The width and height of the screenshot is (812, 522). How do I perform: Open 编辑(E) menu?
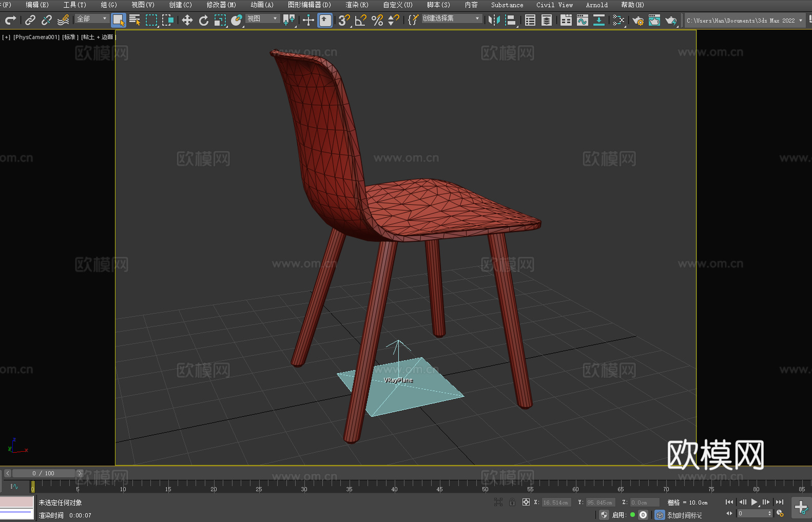pos(37,5)
